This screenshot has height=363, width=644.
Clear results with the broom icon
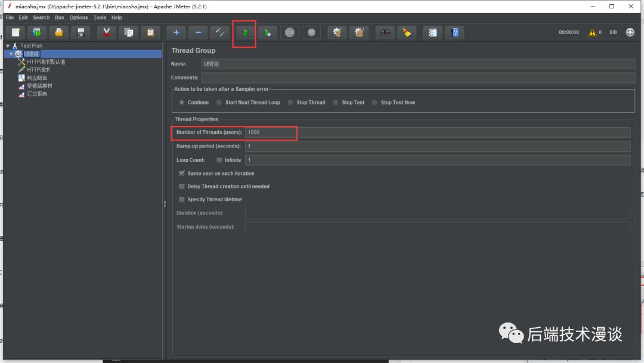tap(337, 32)
